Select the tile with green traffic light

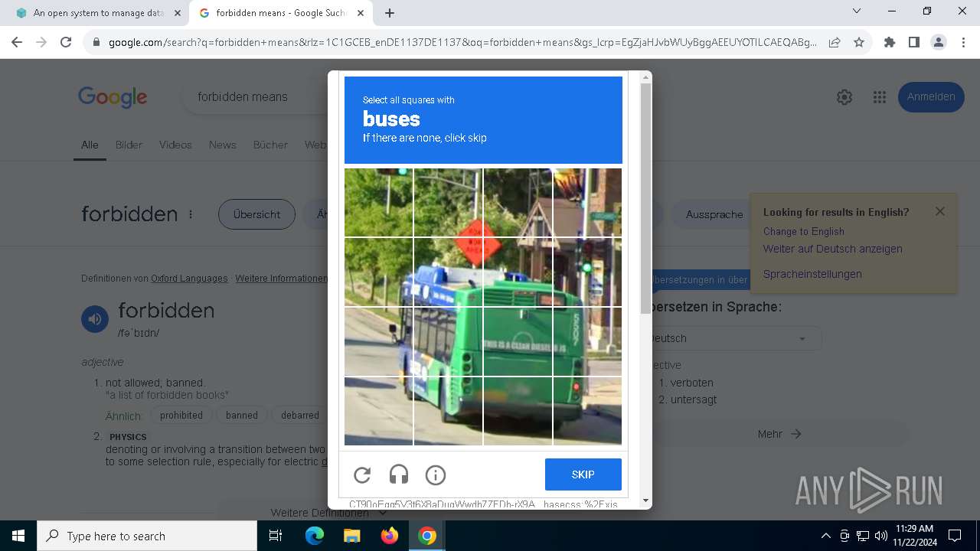click(587, 272)
